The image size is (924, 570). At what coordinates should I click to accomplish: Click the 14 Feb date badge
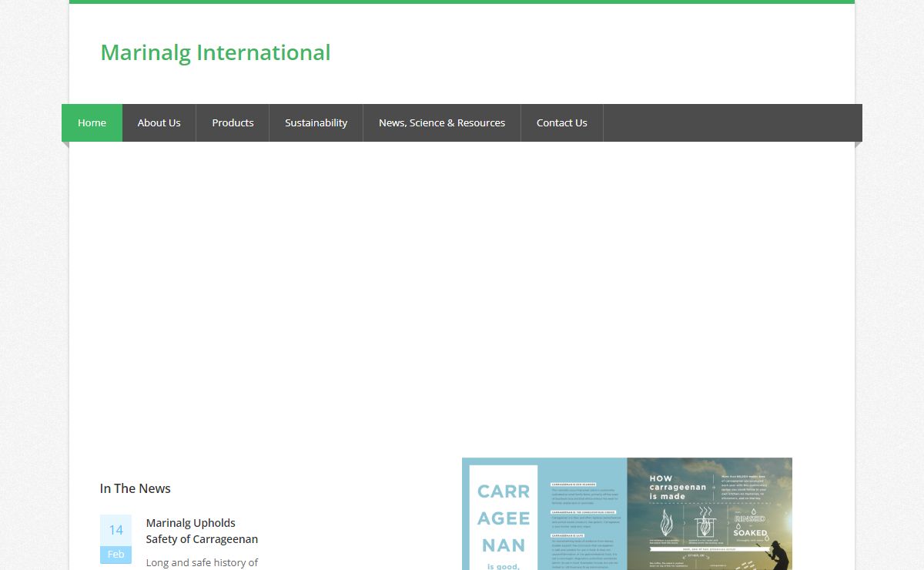click(x=115, y=539)
